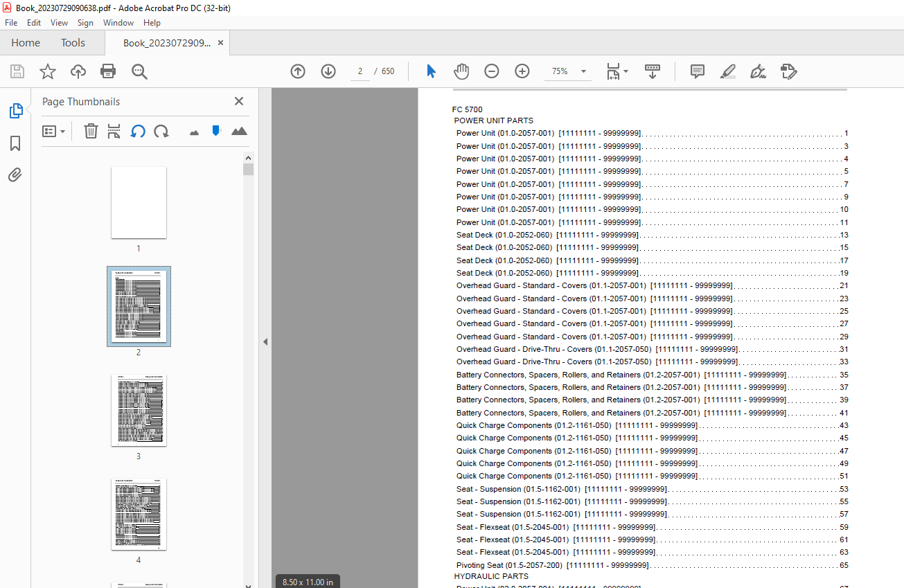Click the 'FC 5700' text in the document
The height and width of the screenshot is (588, 904).
coord(467,109)
